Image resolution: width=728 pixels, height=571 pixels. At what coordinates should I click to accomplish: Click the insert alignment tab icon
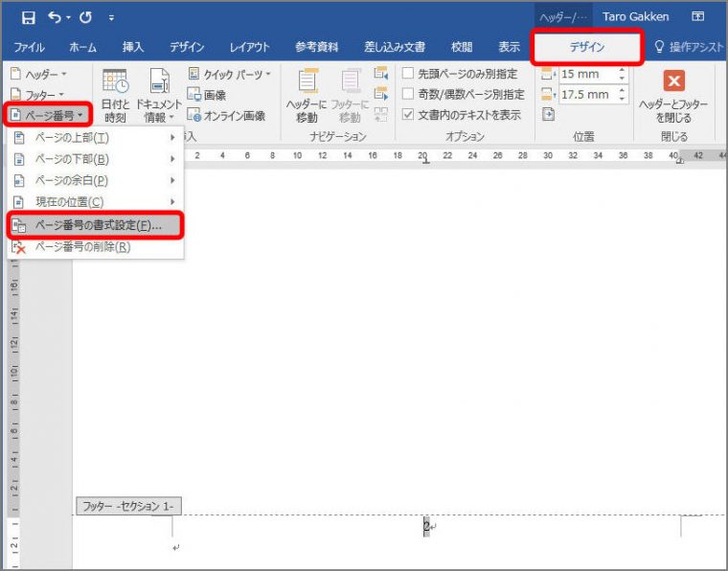click(548, 114)
